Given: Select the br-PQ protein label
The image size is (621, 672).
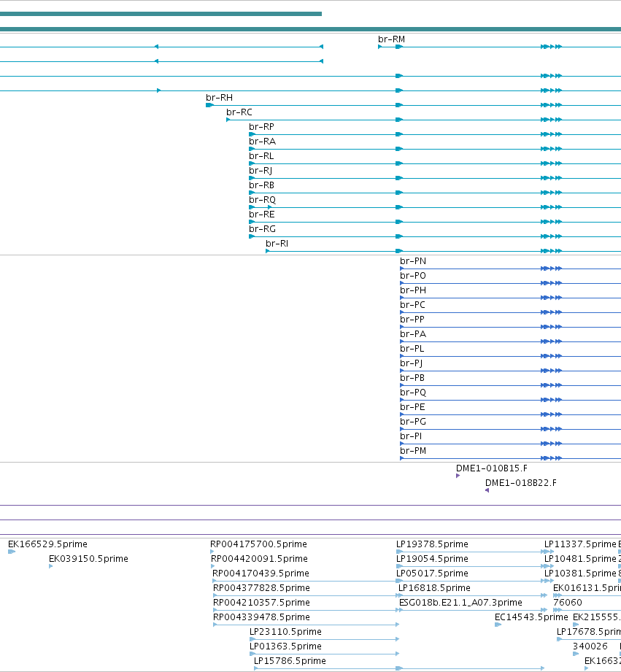Looking at the screenshot, I should 413,392.
